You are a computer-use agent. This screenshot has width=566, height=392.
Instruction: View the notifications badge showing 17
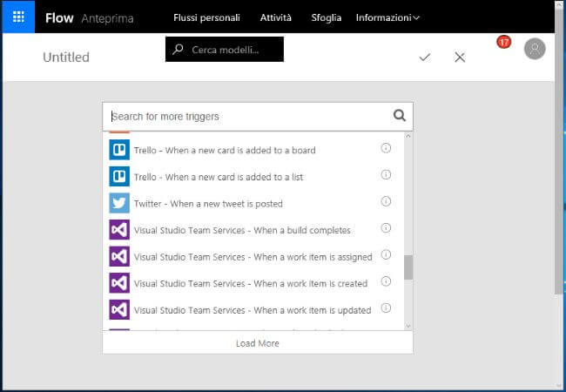[x=503, y=42]
